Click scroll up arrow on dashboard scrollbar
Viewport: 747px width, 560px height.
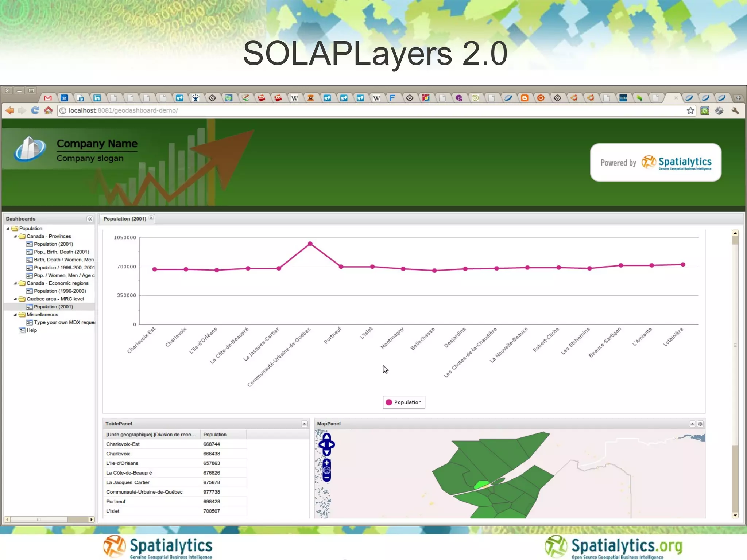[735, 233]
